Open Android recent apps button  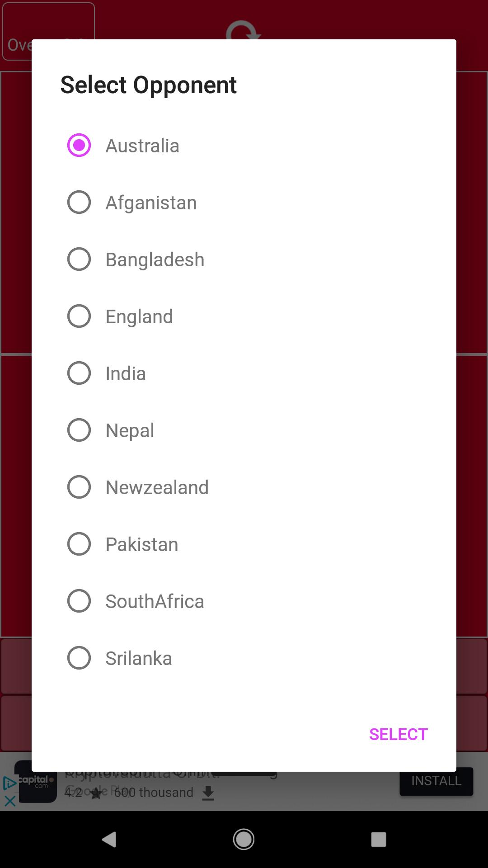point(378,840)
